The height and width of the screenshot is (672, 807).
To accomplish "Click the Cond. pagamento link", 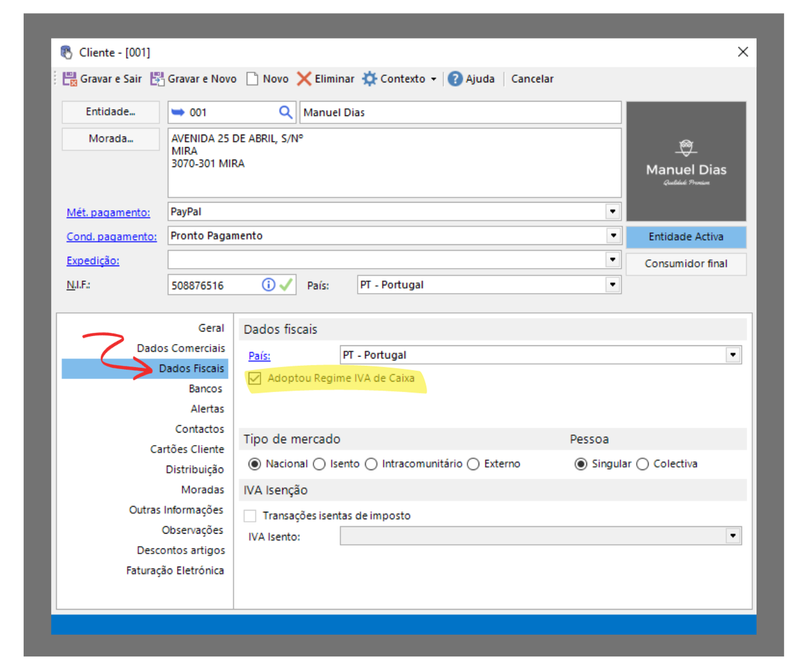I will coord(112,237).
